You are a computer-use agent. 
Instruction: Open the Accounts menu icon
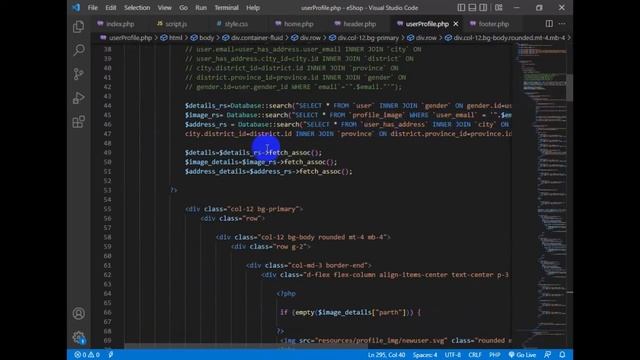pyautogui.click(x=78, y=313)
